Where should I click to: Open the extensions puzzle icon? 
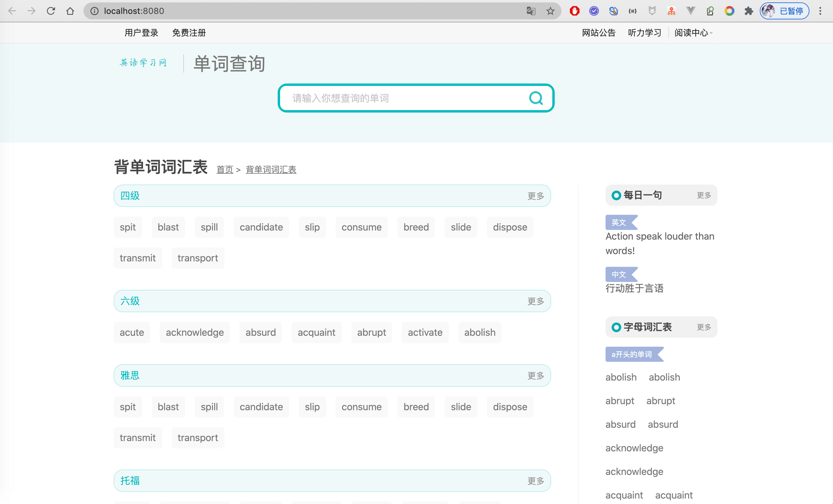(x=749, y=11)
